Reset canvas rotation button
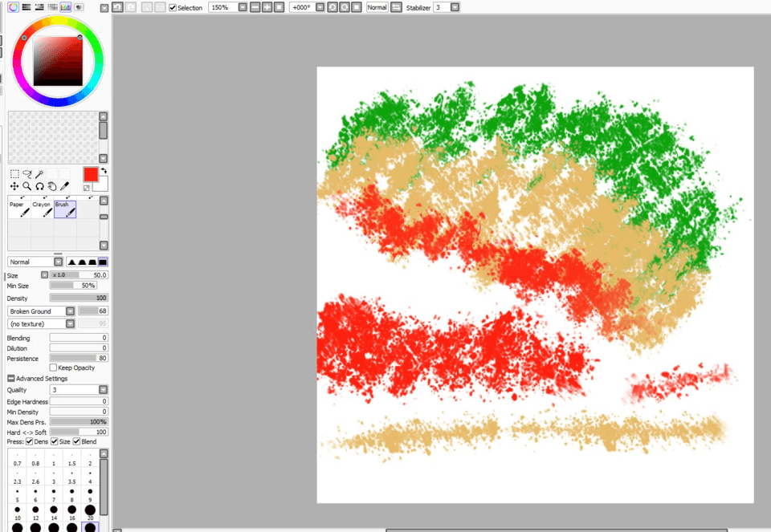This screenshot has width=771, height=532. [357, 7]
